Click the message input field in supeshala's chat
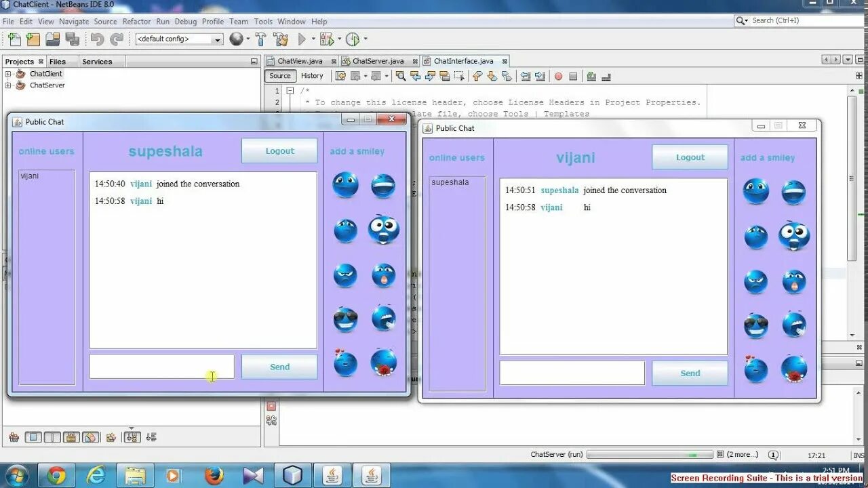 (161, 367)
